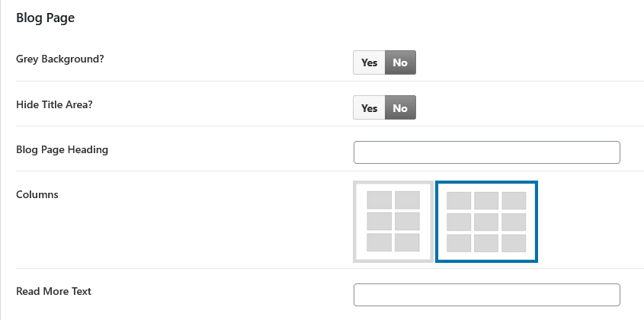Image resolution: width=644 pixels, height=320 pixels.
Task: Focus the Blog Page Heading text field
Action: pos(487,152)
